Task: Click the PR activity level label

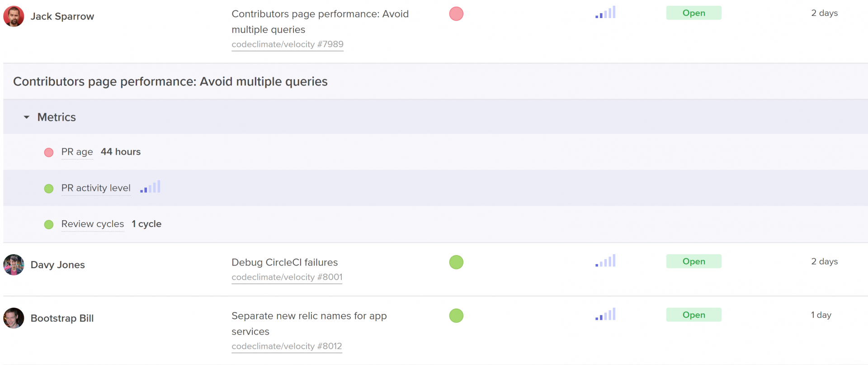Action: pyautogui.click(x=96, y=188)
